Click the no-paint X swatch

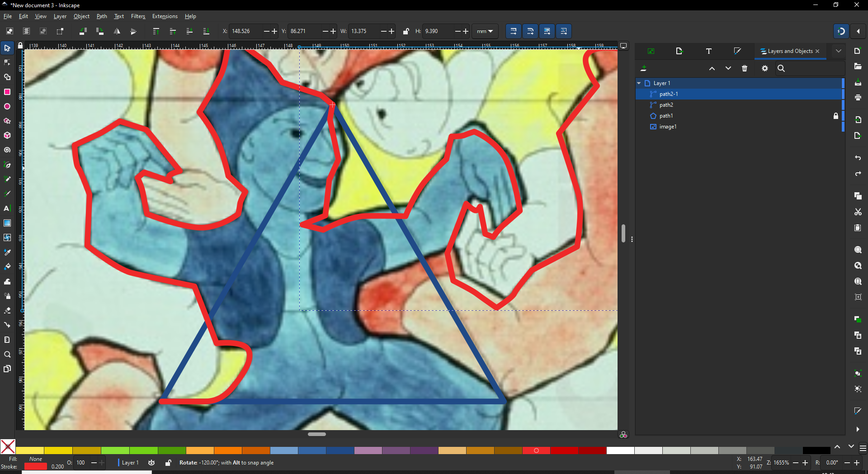[8, 447]
